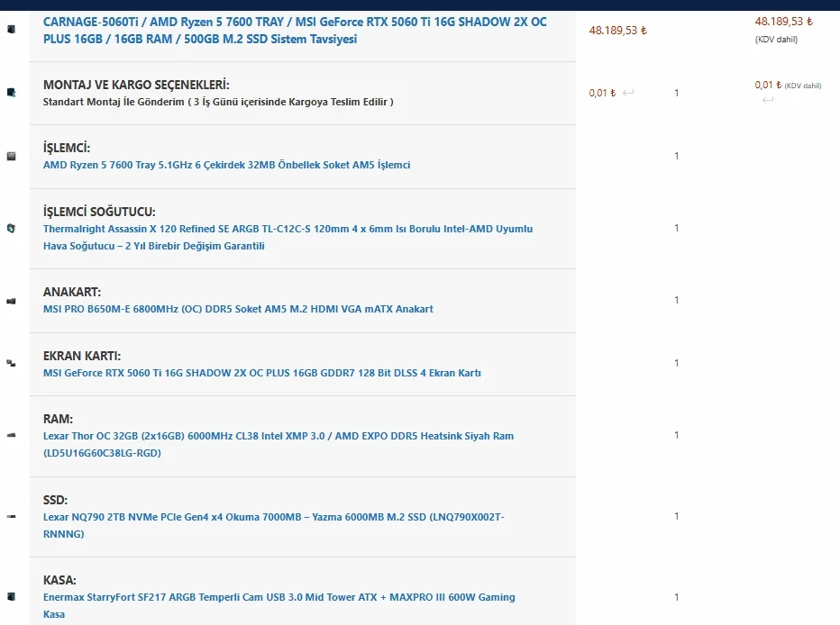Select the İŞLEMCİ SOĞUTUCU: heading text

point(99,212)
